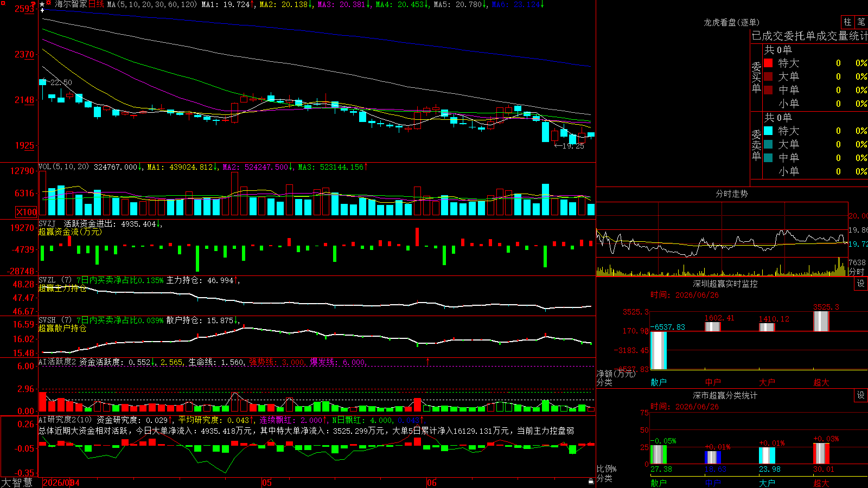Click the cyan 大户 ratio bar labeled 23.98
The image size is (868, 488).
(767, 455)
